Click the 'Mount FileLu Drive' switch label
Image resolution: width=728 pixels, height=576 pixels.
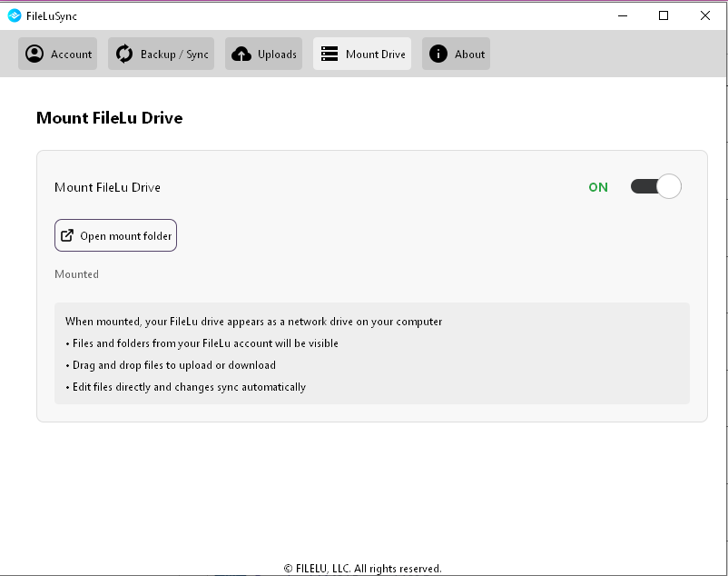[108, 187]
